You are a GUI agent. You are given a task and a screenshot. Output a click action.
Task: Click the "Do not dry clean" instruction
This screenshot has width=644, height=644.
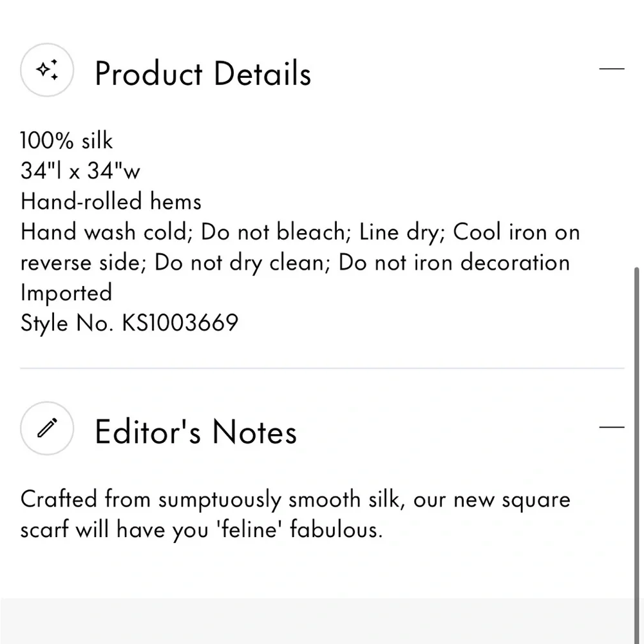click(x=243, y=263)
